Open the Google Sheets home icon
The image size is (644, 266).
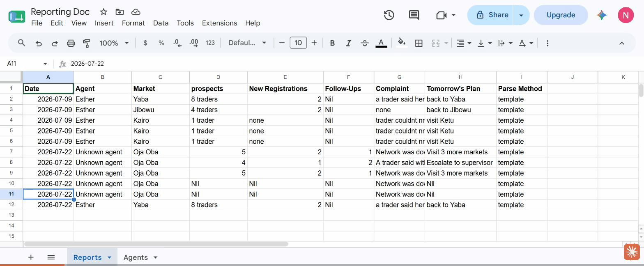point(17,17)
